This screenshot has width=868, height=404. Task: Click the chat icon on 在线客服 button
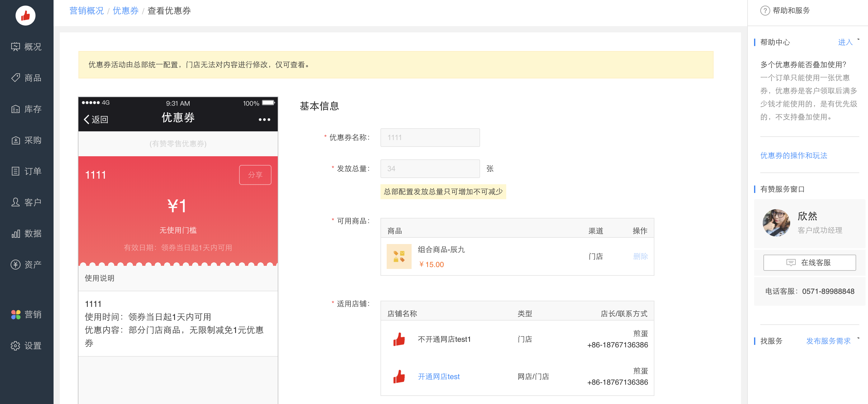[x=791, y=262]
